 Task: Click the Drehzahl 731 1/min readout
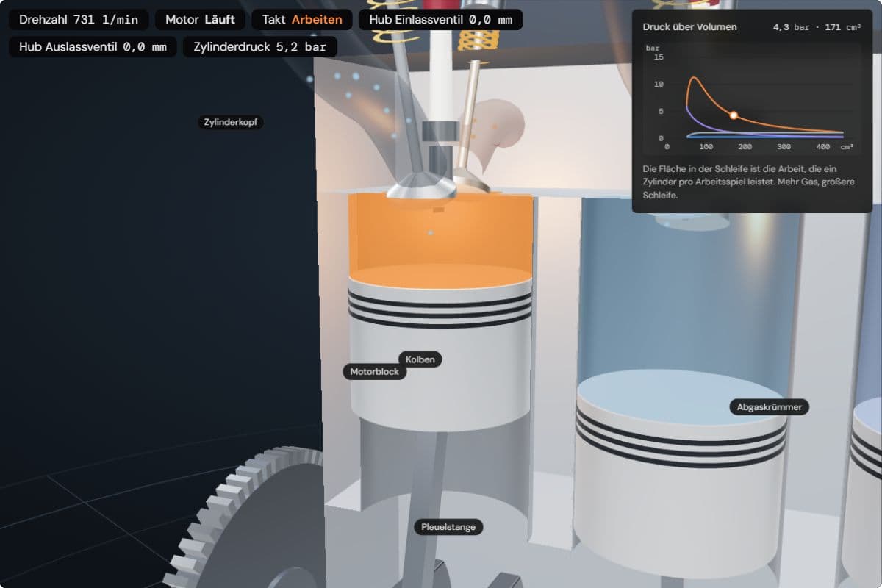pyautogui.click(x=79, y=20)
